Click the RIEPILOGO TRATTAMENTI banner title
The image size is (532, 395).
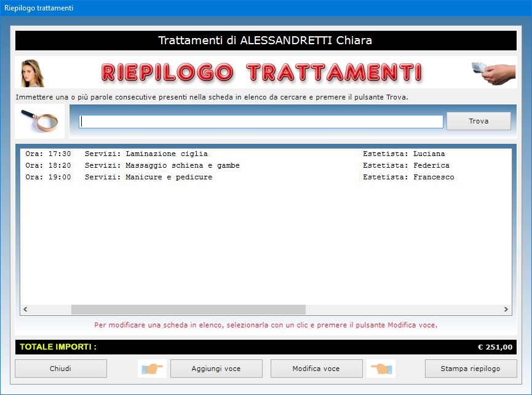tap(261, 72)
